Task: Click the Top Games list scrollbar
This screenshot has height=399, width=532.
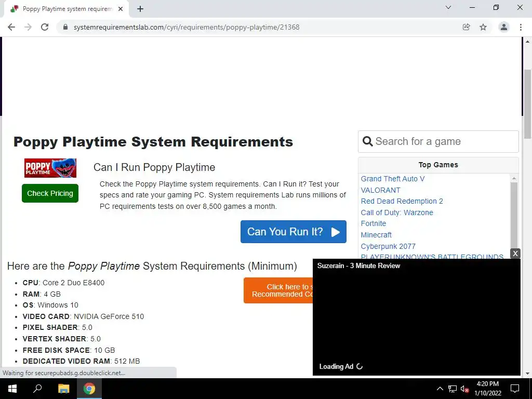Action: pos(514,216)
